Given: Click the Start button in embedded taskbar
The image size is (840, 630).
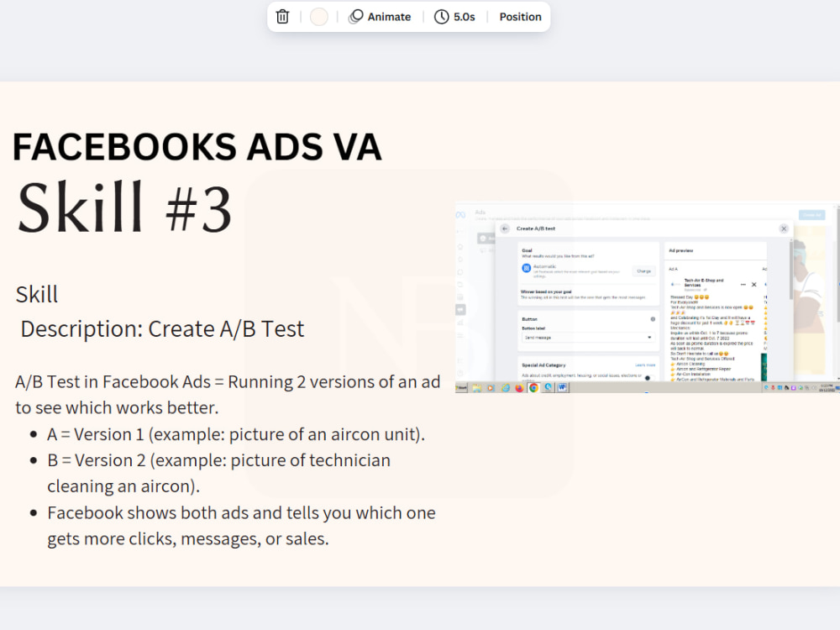Looking at the screenshot, I should [461, 388].
